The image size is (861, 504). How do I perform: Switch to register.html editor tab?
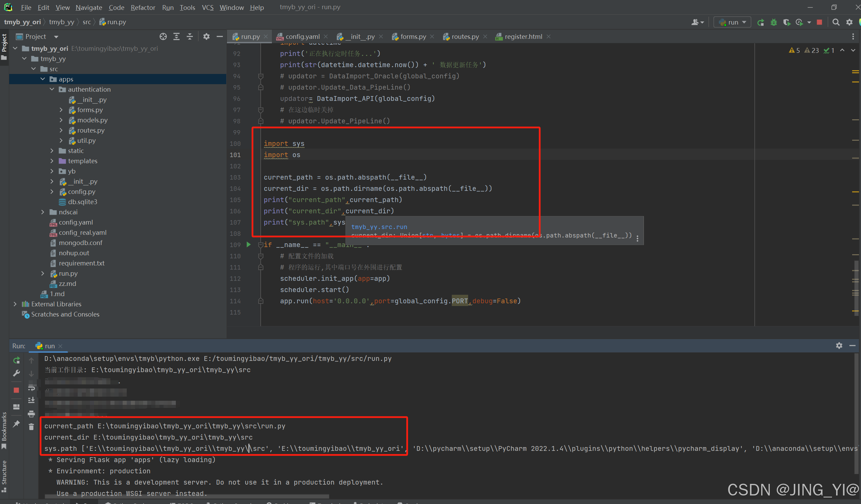pos(523,36)
